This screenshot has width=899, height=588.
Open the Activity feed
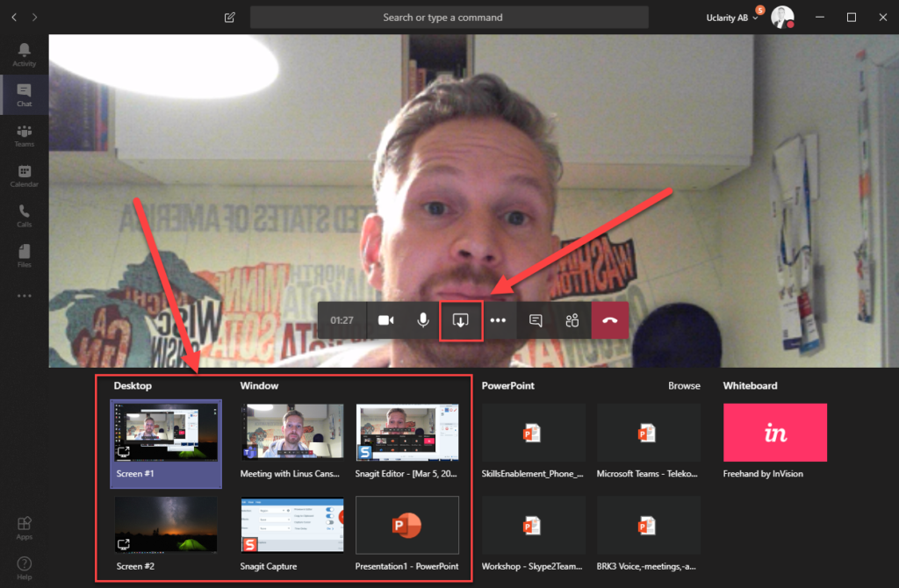[x=24, y=55]
